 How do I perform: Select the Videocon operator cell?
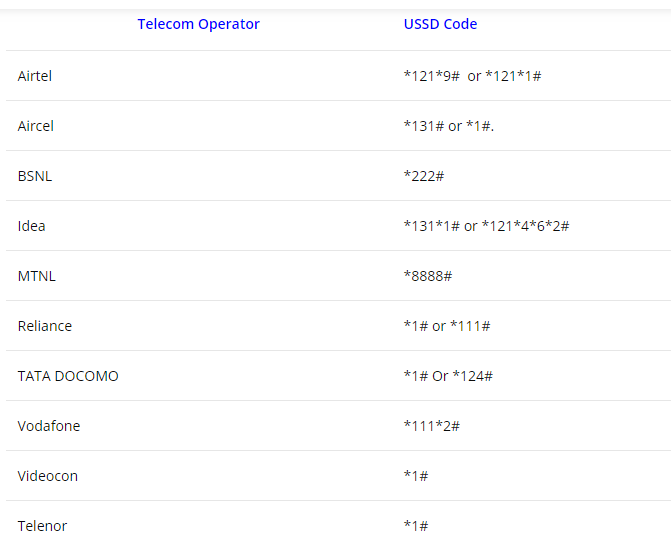(48, 476)
